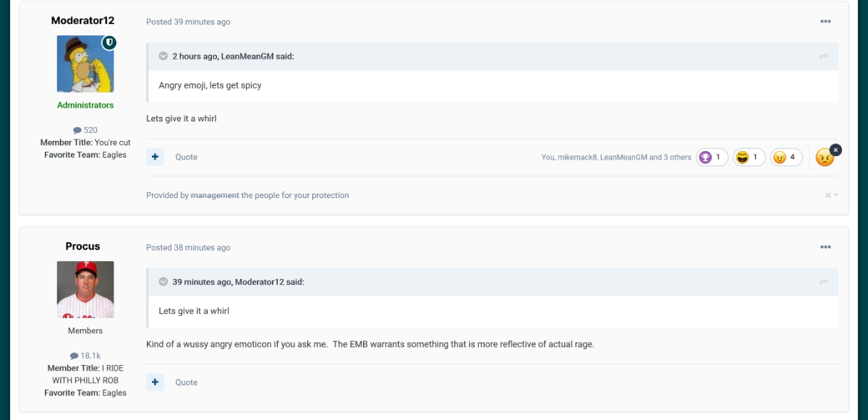The height and width of the screenshot is (420, 868).
Task: Toggle MultiQuote plus on Procus's post
Action: [x=155, y=382]
